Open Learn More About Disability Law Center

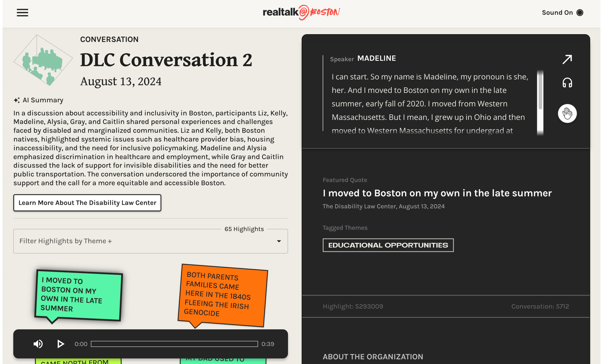(87, 203)
